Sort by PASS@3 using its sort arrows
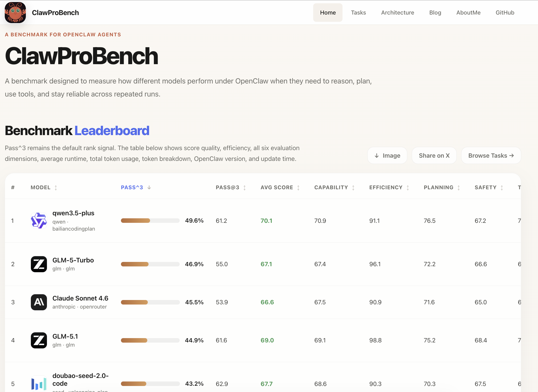Image resolution: width=538 pixels, height=392 pixels. pyautogui.click(x=245, y=188)
